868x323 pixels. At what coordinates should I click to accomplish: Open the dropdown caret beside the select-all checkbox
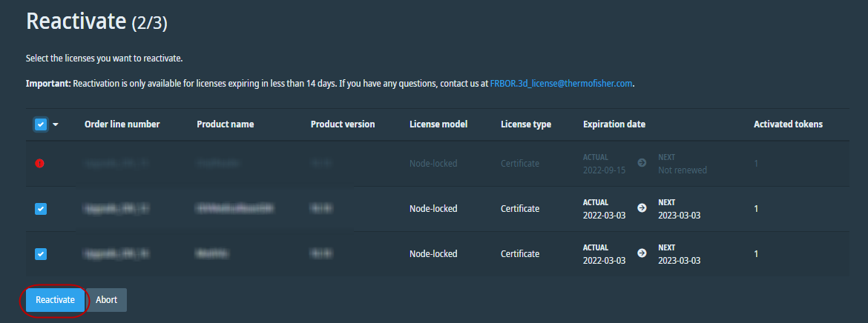(x=55, y=124)
